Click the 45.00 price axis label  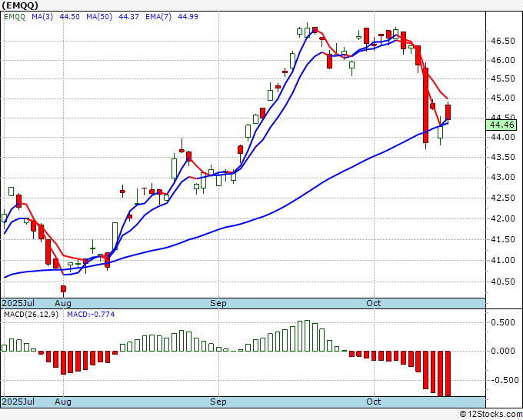(503, 98)
